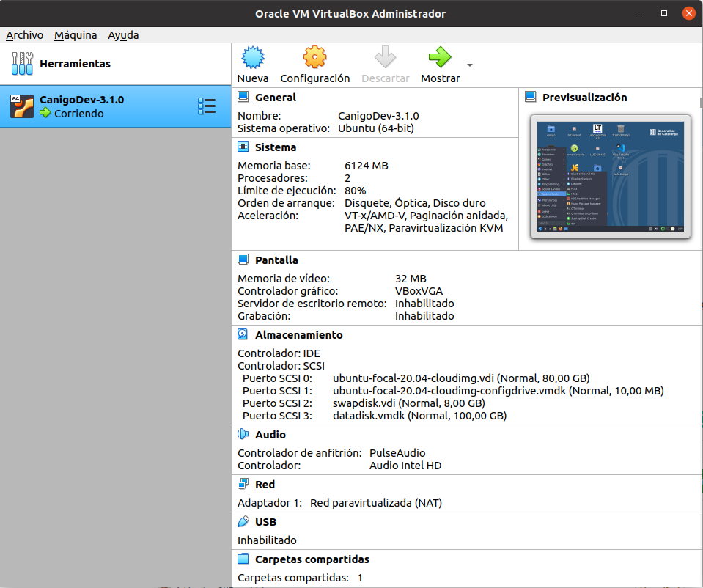Click the VM desktop preview thumbnail
Image resolution: width=703 pixels, height=588 pixels.
click(610, 176)
